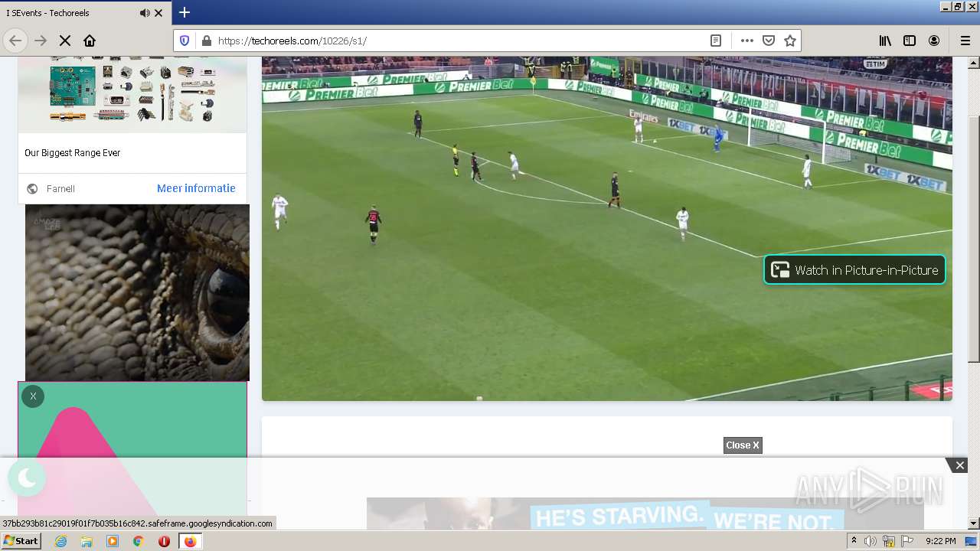Open Windows Media Player from the taskbar
The height and width of the screenshot is (551, 980).
pyautogui.click(x=113, y=541)
